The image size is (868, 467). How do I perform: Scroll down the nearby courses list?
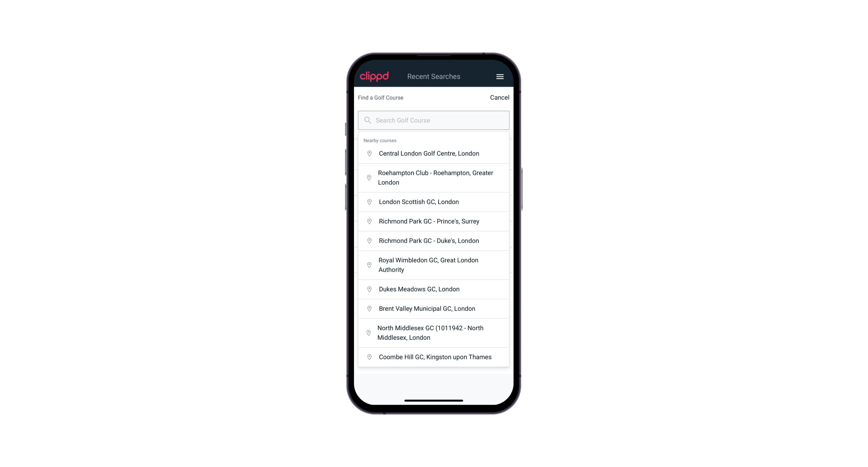(x=434, y=253)
